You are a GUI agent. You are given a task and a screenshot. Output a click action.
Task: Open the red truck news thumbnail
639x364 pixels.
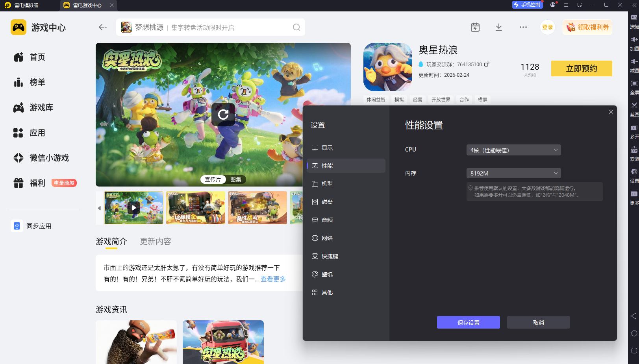pyautogui.click(x=223, y=342)
